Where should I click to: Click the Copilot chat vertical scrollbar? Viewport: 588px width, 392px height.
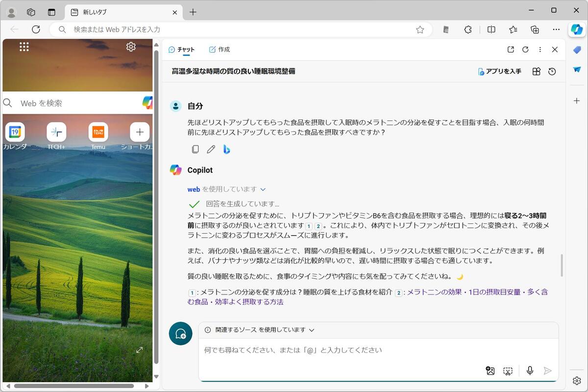tap(562, 266)
